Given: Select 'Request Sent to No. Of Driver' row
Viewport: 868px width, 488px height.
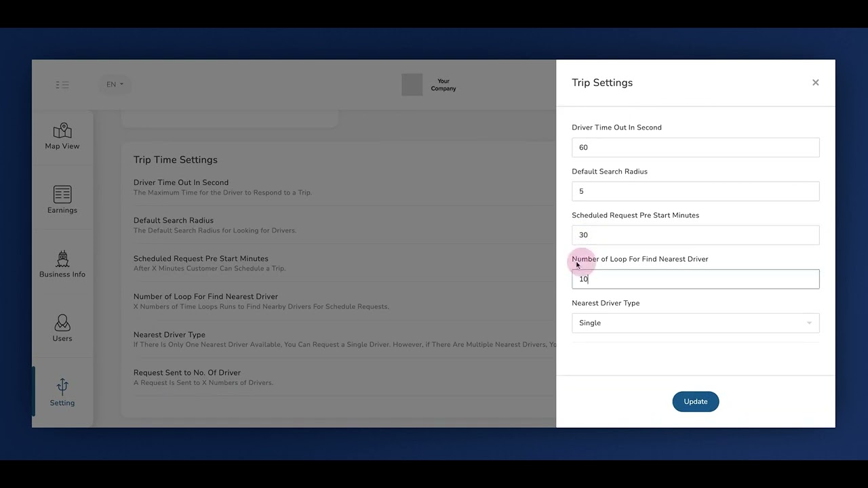Looking at the screenshot, I should pyautogui.click(x=344, y=377).
